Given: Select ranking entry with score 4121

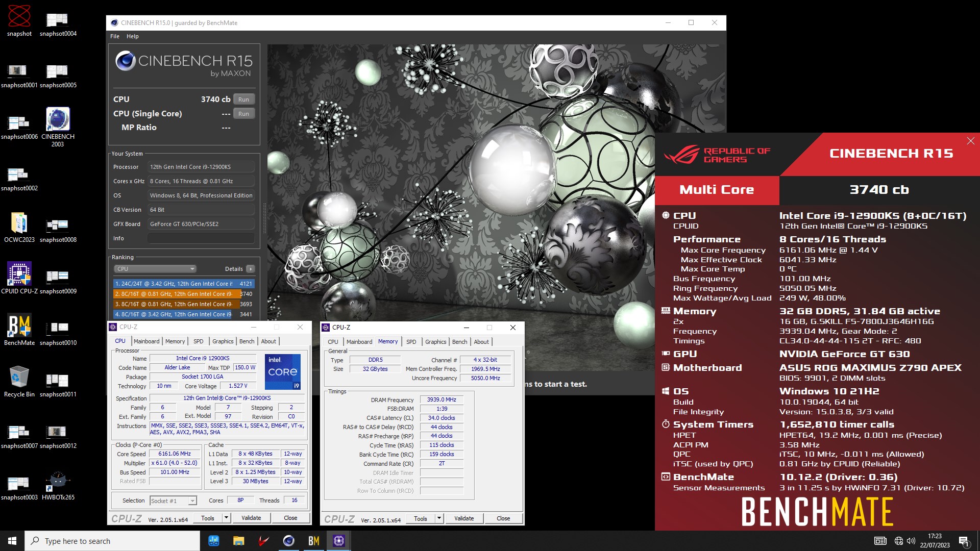Looking at the screenshot, I should [184, 284].
